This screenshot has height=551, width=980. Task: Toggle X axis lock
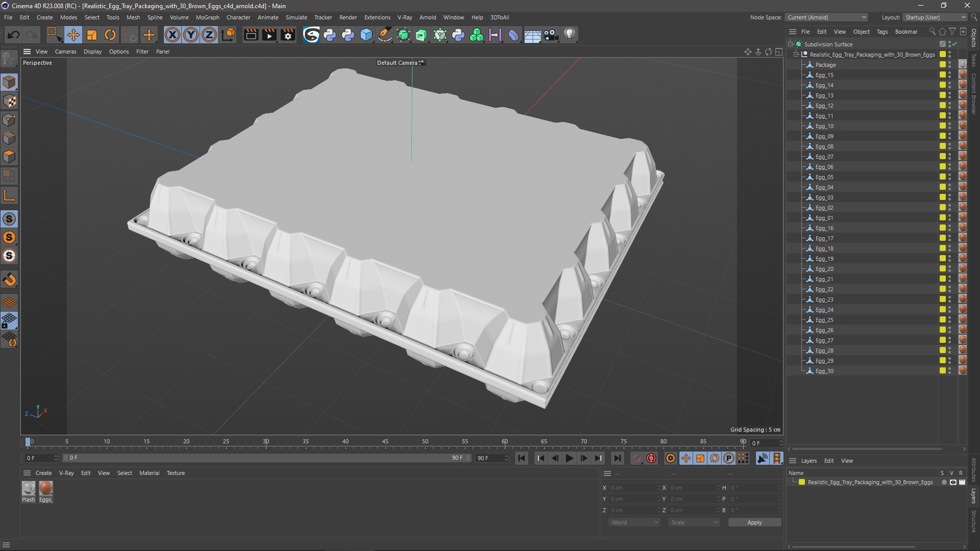173,35
